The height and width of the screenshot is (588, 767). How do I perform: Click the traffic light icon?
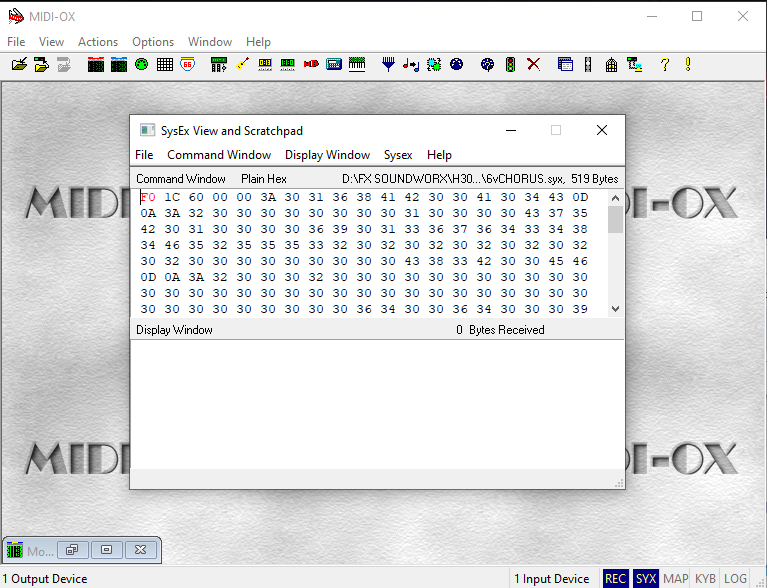[x=510, y=64]
